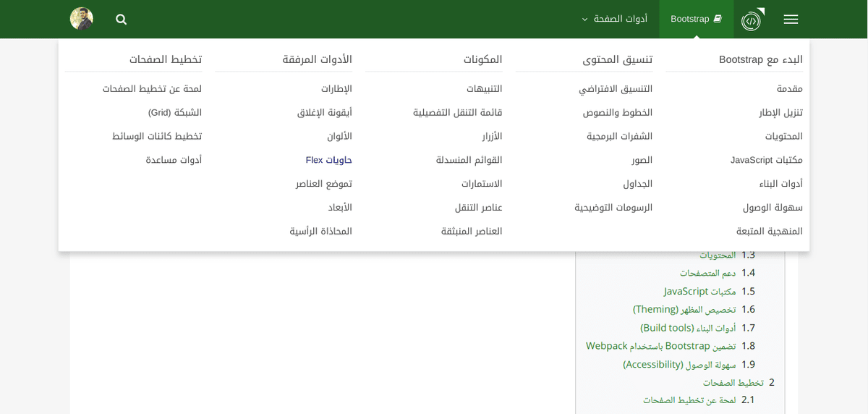The image size is (868, 414).
Task: Open المحاذاة الرأسية menu entry
Action: 320,232
